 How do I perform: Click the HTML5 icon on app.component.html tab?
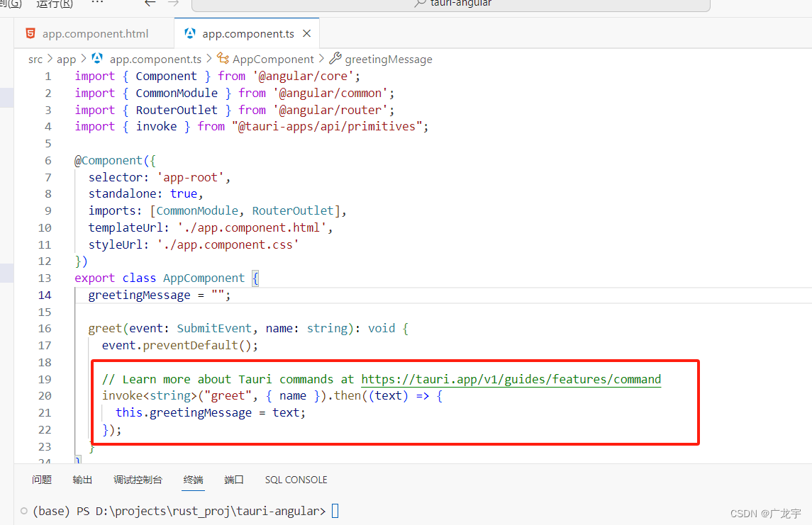click(30, 33)
